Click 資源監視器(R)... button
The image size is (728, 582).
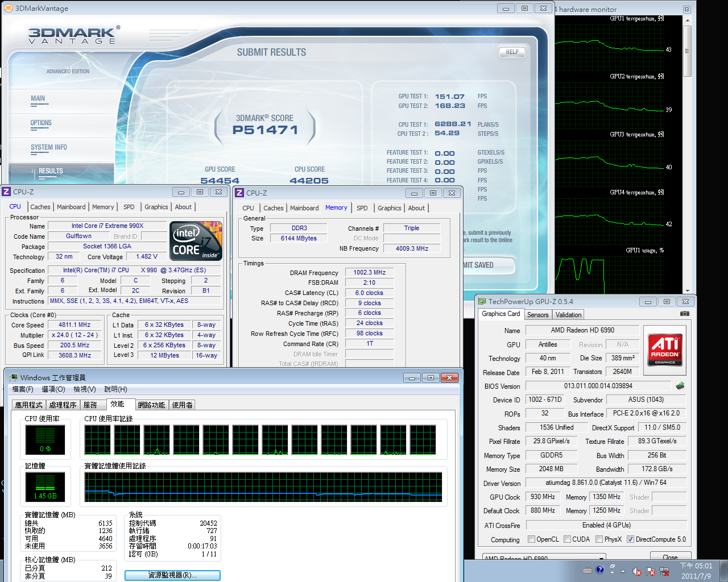(172, 575)
